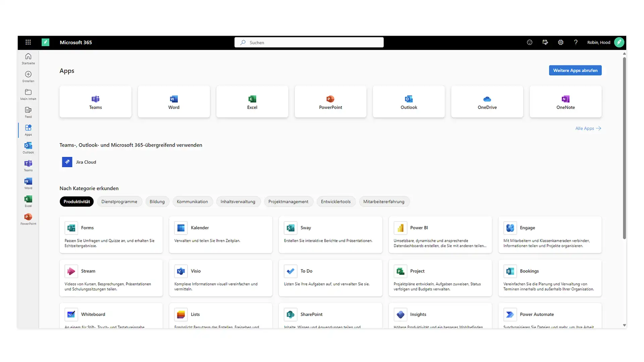Viewport: 644px width, 362px height.
Task: Launch the Word app tile
Action: pyautogui.click(x=174, y=102)
